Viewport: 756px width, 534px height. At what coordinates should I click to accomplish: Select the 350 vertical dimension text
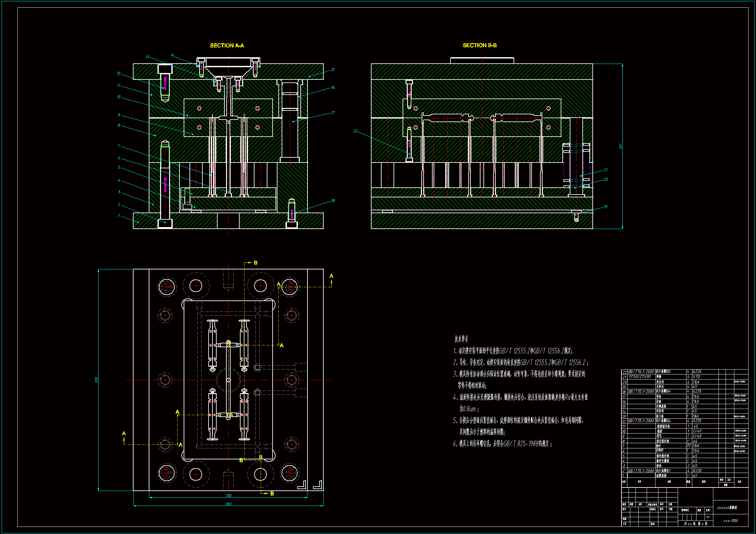(96, 380)
